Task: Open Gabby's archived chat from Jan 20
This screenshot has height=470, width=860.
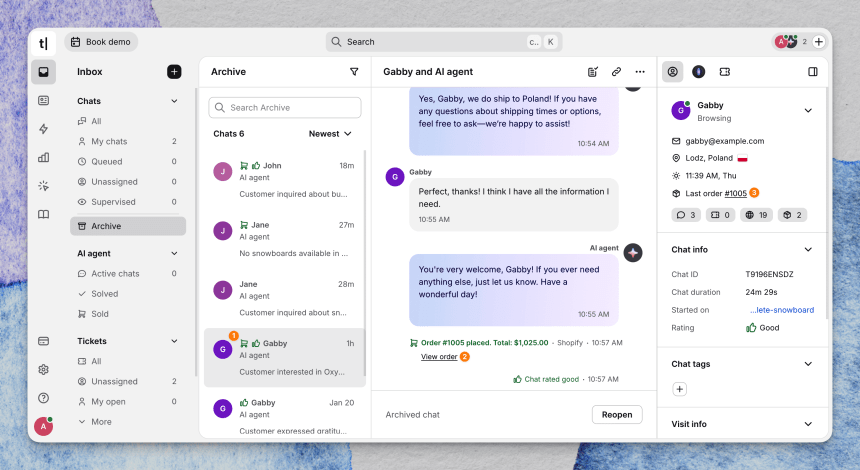Action: 284,416
